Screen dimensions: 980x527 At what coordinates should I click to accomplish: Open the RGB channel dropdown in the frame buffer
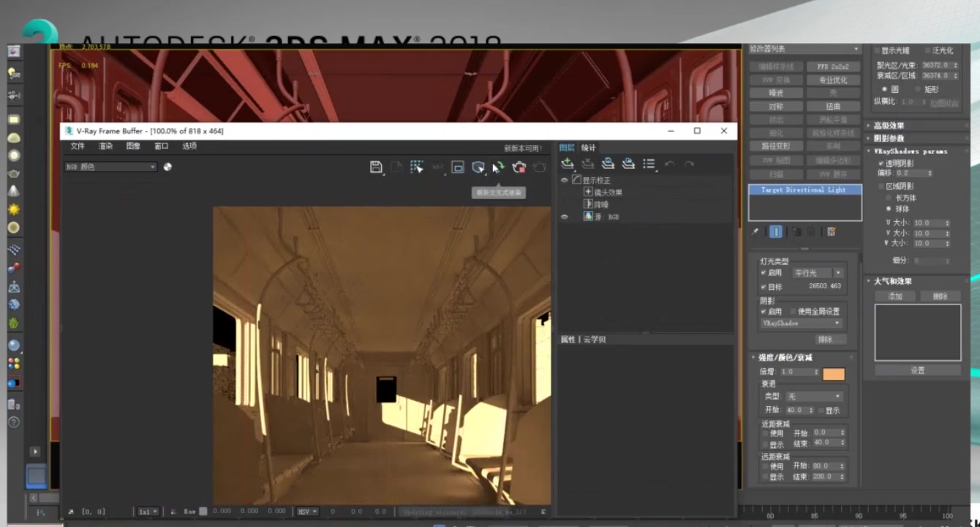tap(110, 166)
